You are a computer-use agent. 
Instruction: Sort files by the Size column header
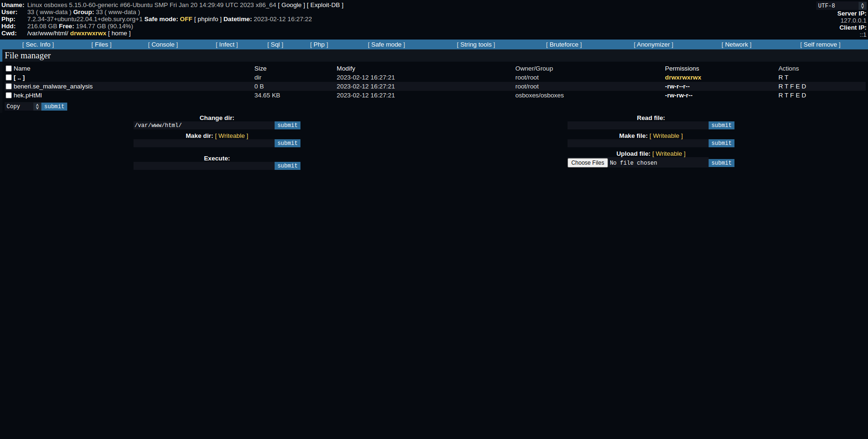click(x=260, y=69)
